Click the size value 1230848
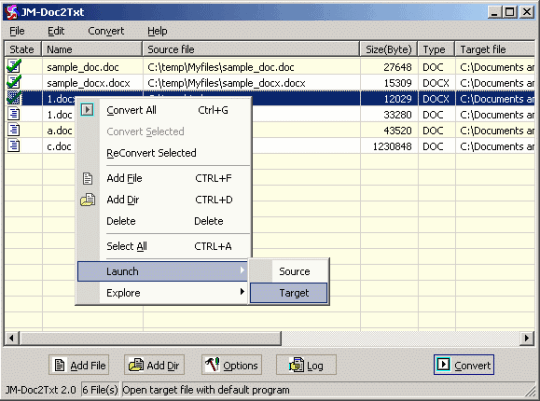 tap(392, 146)
